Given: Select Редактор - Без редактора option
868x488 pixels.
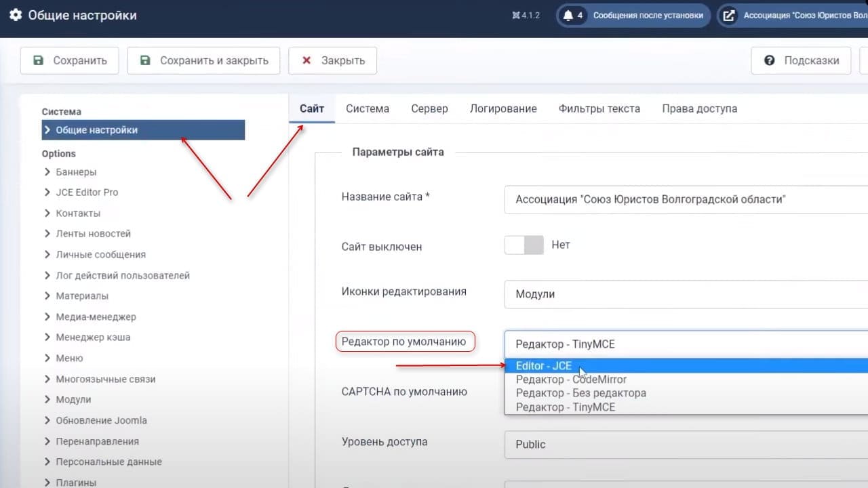Looking at the screenshot, I should coord(686,393).
